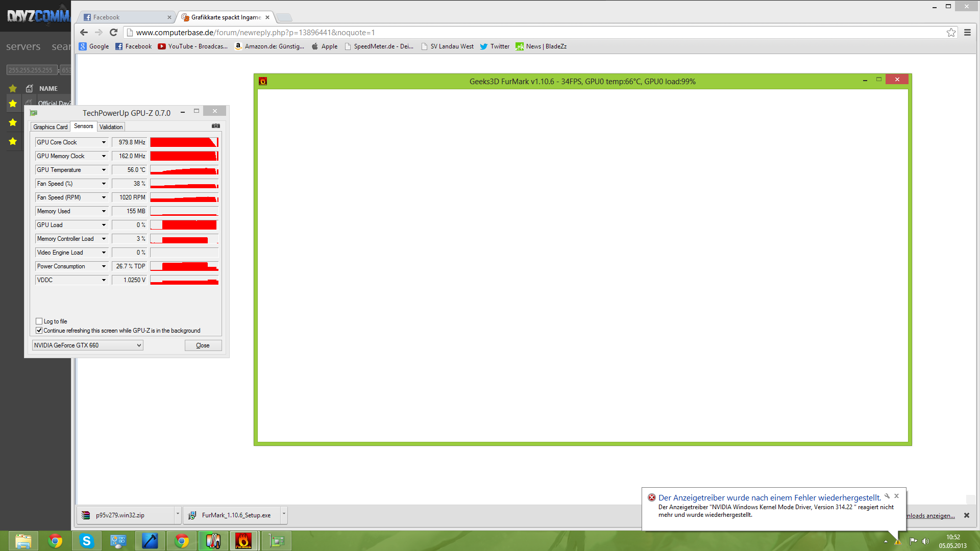Toggle the first yellow favorite star
This screenshot has width=980, height=551.
tap(13, 104)
